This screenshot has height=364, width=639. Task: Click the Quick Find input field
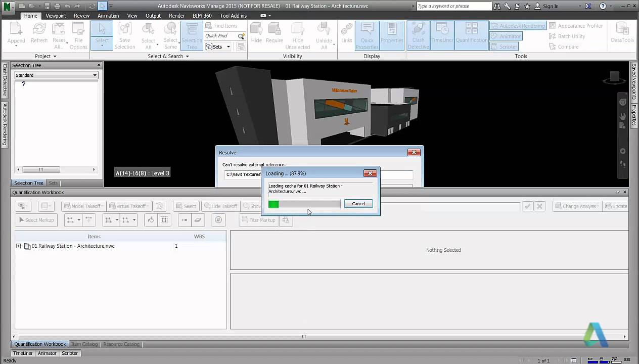(x=221, y=36)
